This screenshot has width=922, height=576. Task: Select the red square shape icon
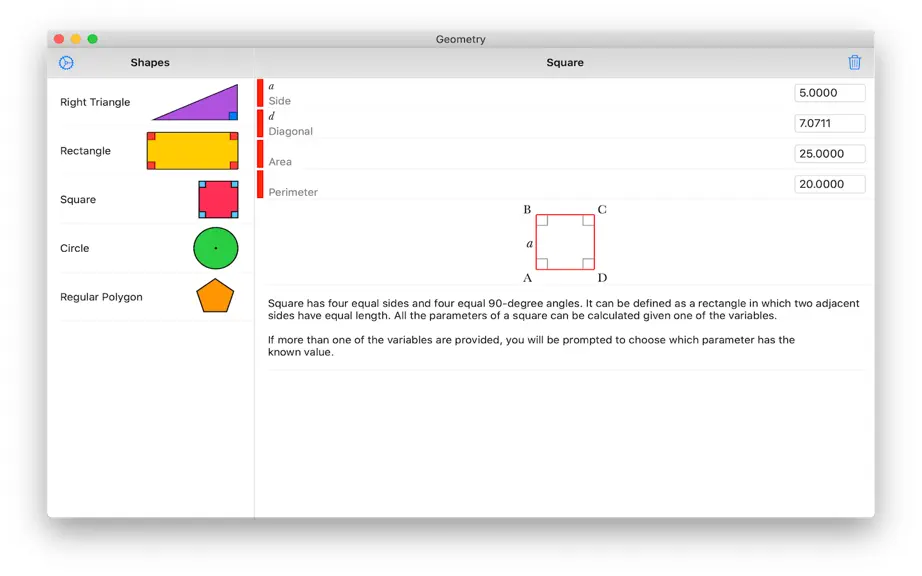pos(218,199)
